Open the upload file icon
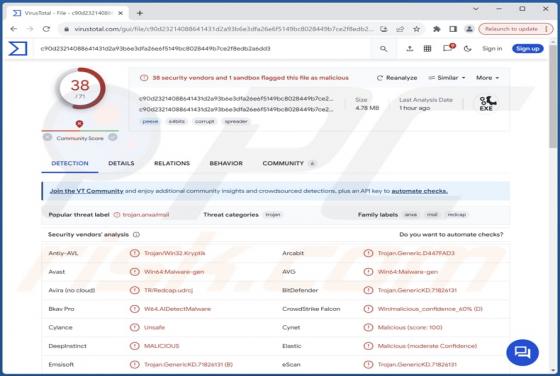This screenshot has height=376, width=560. [410, 49]
